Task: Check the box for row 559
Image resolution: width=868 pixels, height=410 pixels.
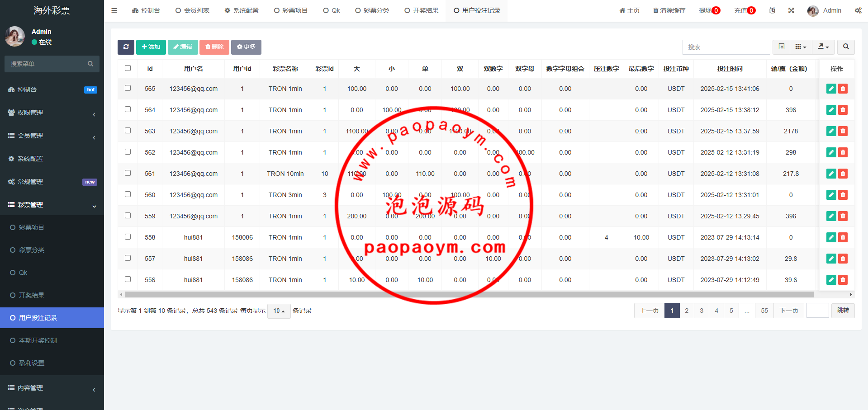Action: pos(128,216)
